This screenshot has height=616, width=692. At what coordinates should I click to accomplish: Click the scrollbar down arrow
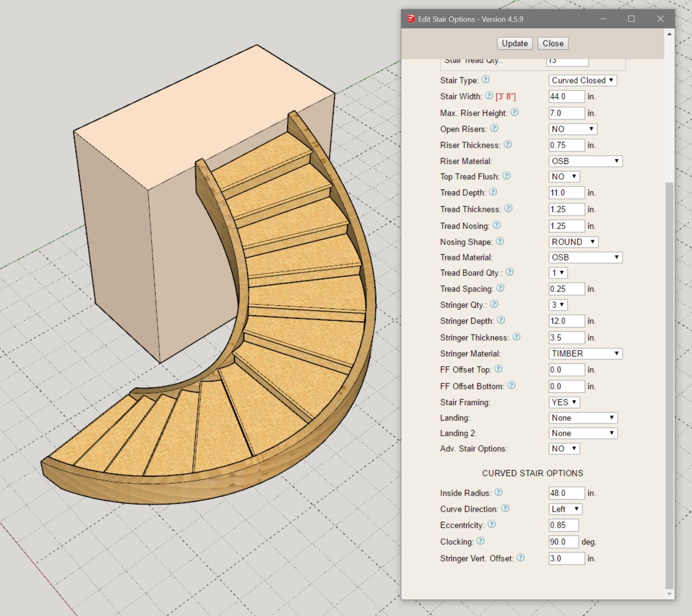(x=669, y=594)
